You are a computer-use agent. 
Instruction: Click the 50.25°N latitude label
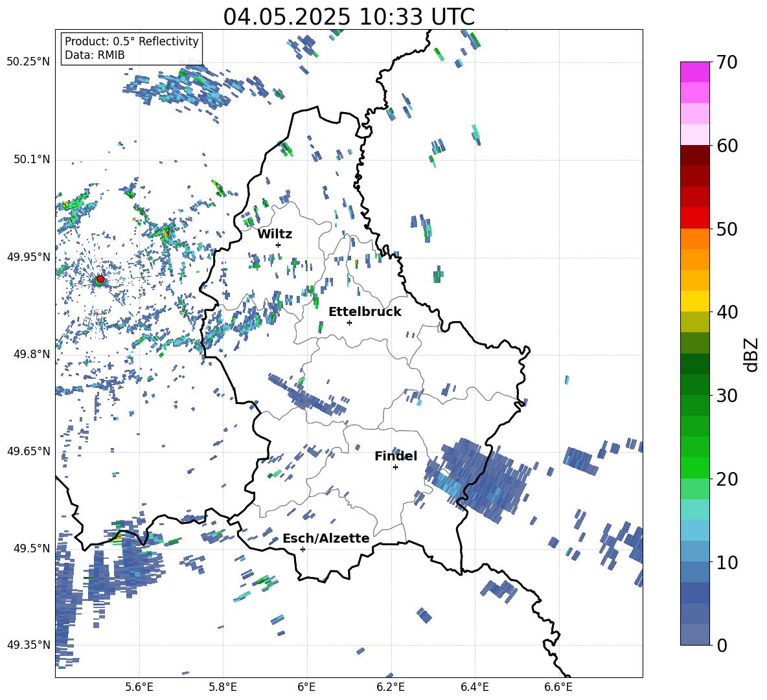point(29,62)
